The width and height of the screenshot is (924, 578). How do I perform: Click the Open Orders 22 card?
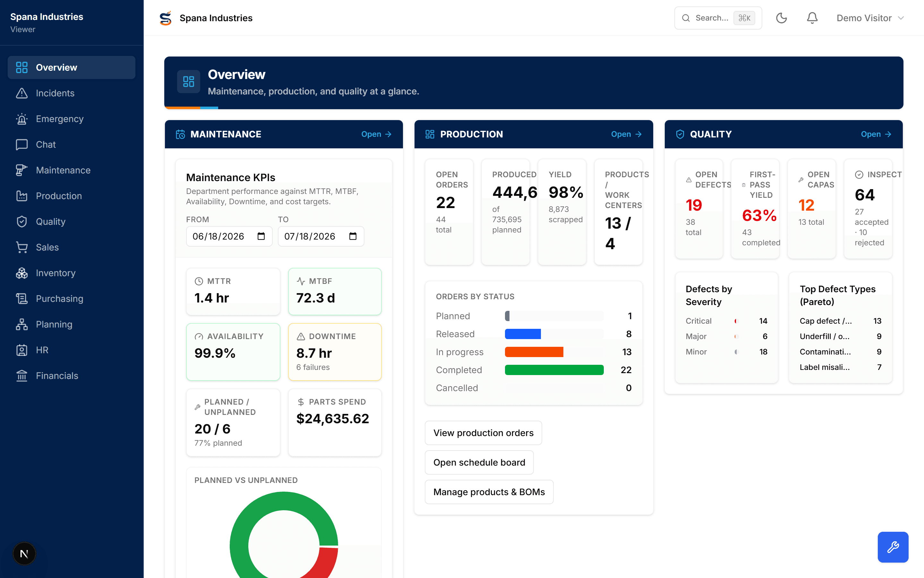449,212
